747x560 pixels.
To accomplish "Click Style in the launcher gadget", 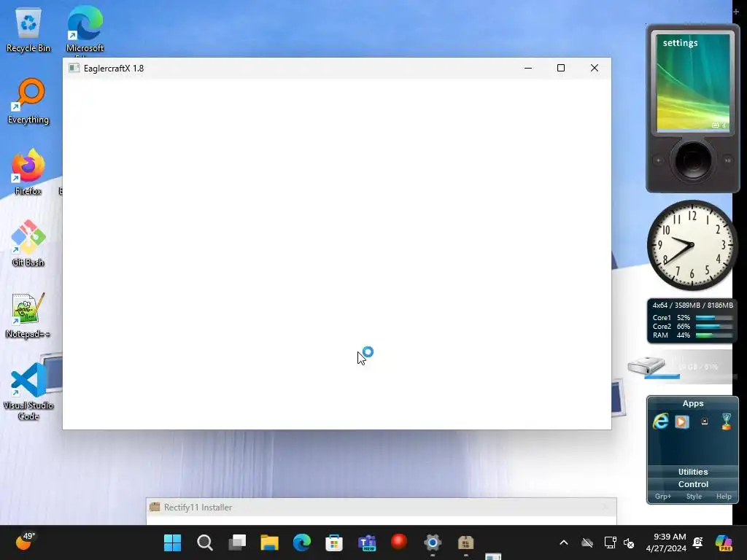I will [x=694, y=496].
